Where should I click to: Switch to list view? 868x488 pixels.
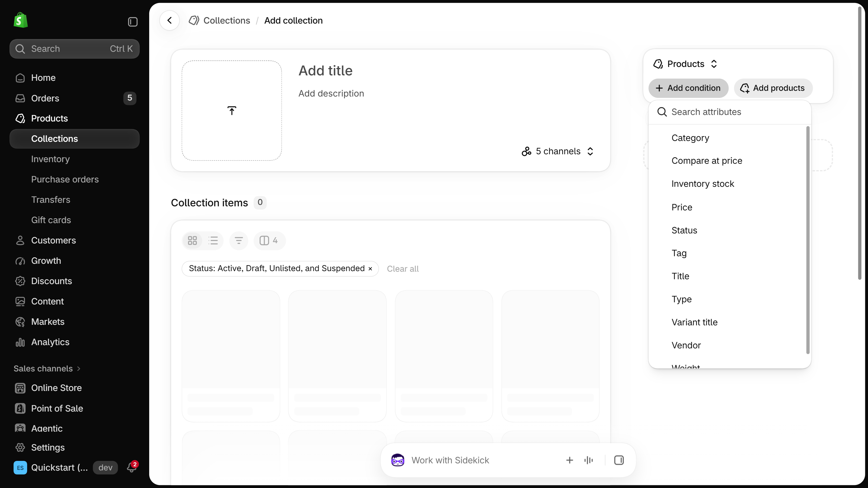click(213, 240)
